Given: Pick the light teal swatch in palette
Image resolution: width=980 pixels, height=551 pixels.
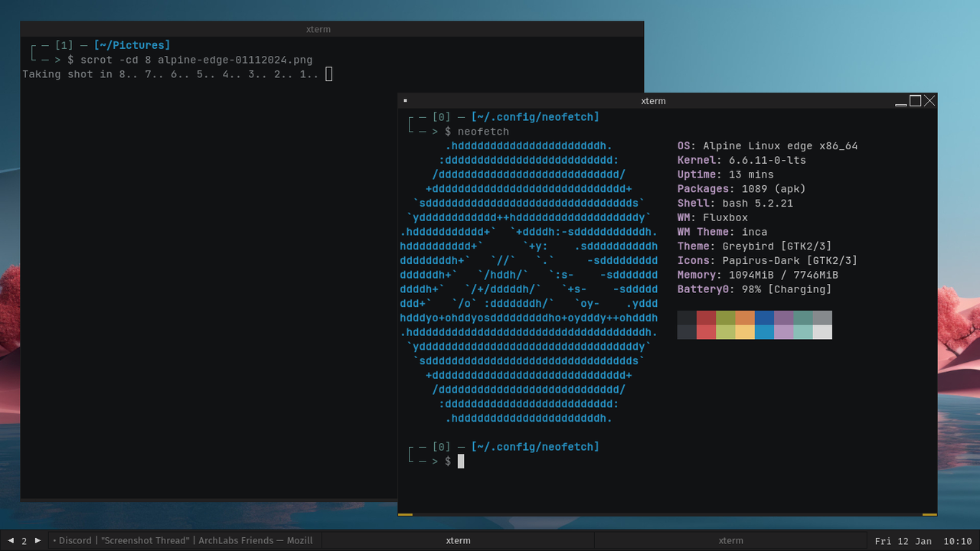Looking at the screenshot, I should [x=802, y=331].
